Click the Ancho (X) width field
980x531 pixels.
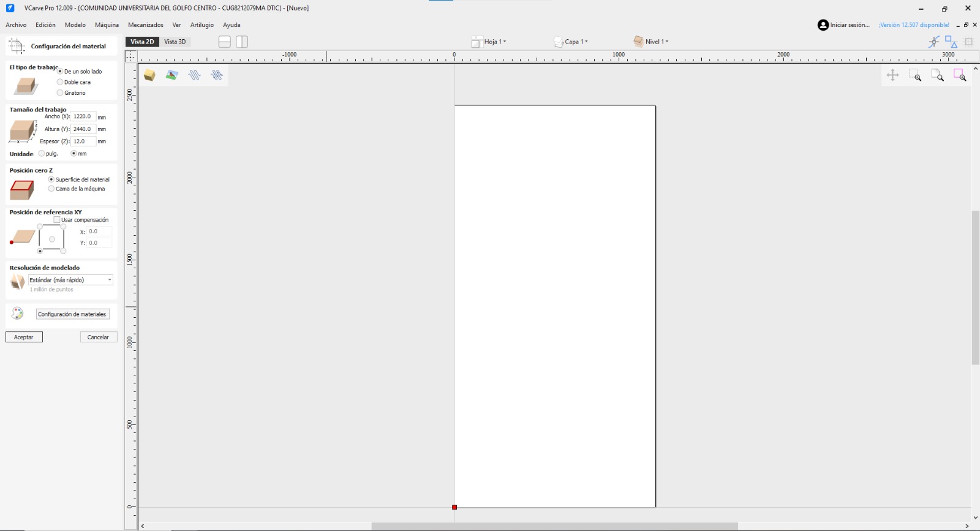pos(83,116)
